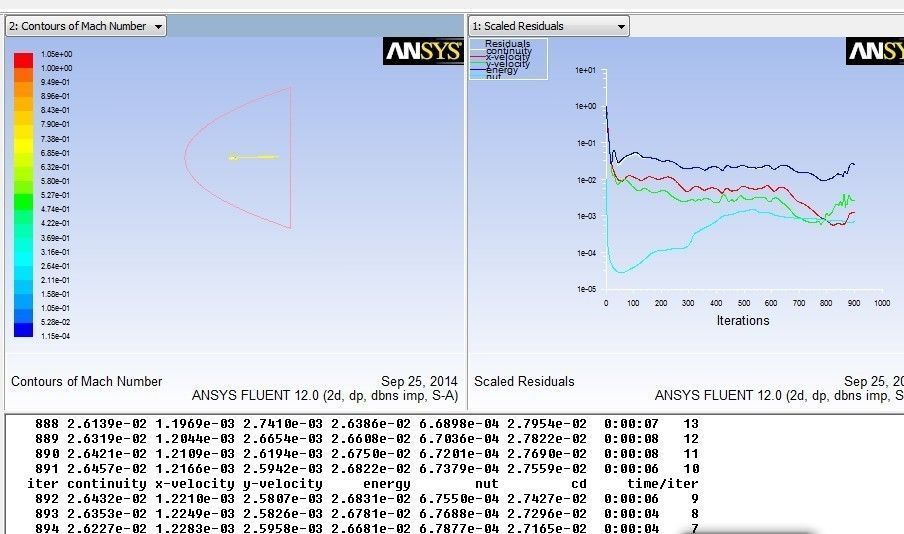Click the 'Iterations' axis label
This screenshot has height=534, width=904.
point(743,321)
